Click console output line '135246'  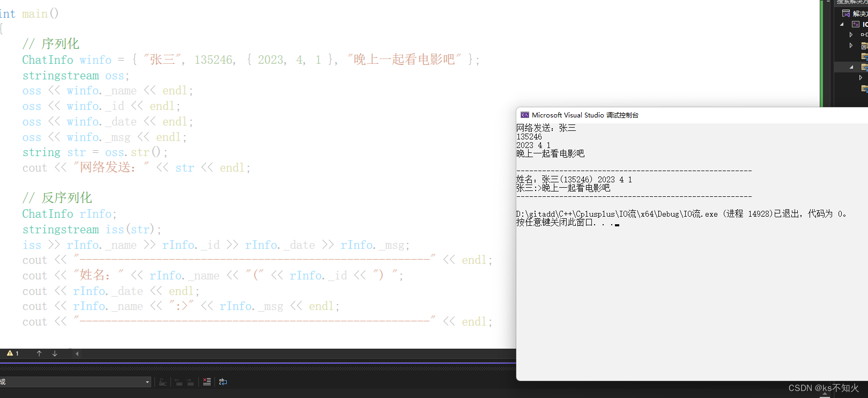pos(529,137)
